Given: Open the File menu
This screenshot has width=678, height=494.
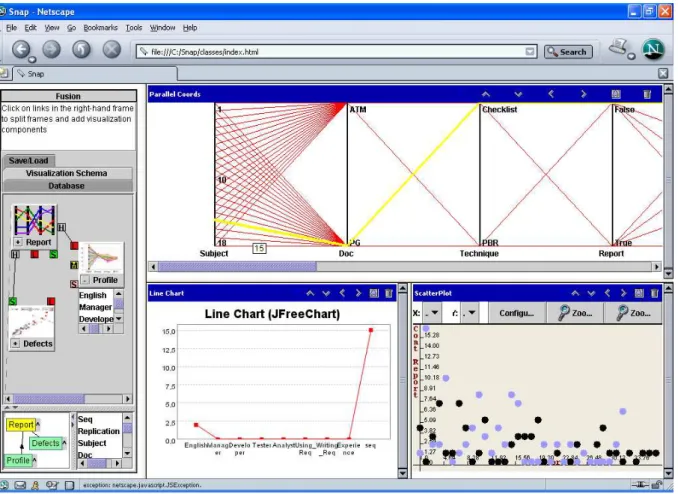Looking at the screenshot, I should 11,28.
